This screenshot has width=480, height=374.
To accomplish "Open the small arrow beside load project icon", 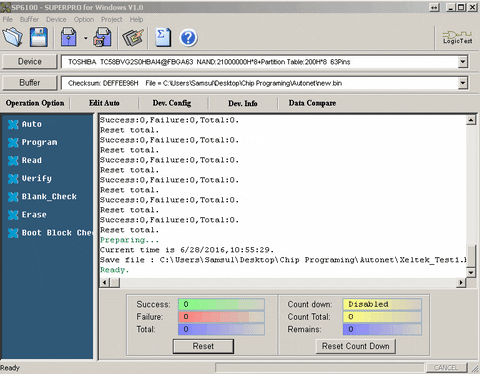I will pos(85,38).
